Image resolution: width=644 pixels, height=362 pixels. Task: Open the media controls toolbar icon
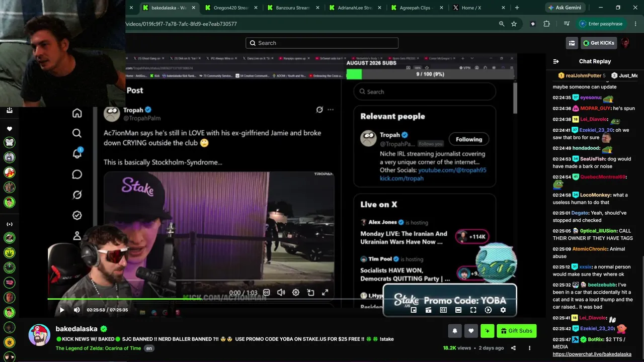[567, 24]
